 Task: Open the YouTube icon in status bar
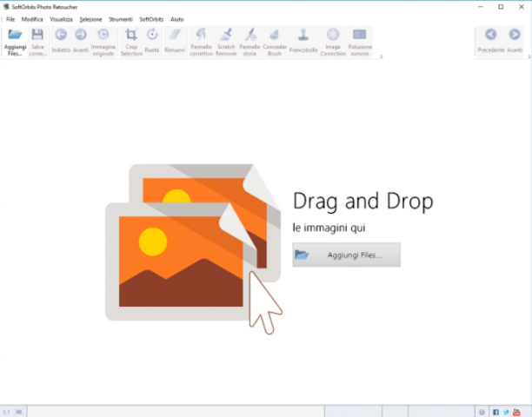[x=516, y=413]
